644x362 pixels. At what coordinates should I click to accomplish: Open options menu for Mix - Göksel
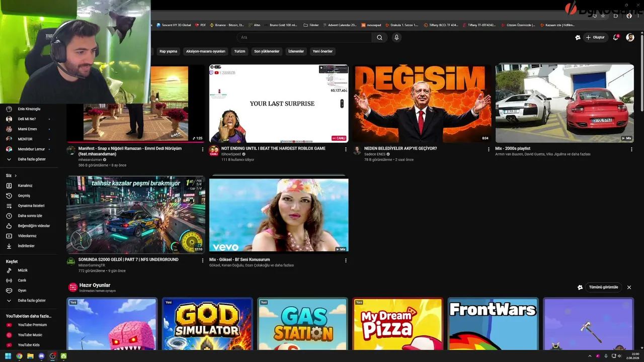(x=346, y=260)
